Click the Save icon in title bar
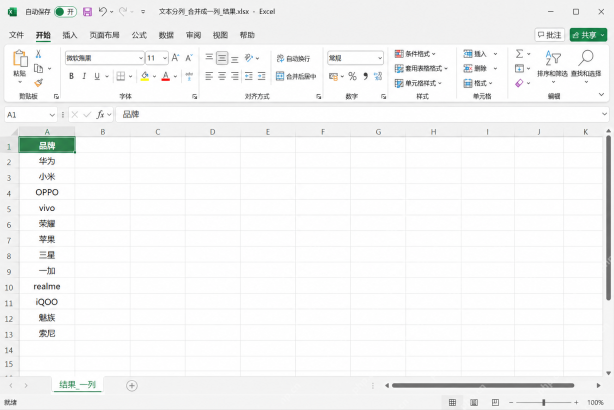614x410 pixels. click(87, 12)
